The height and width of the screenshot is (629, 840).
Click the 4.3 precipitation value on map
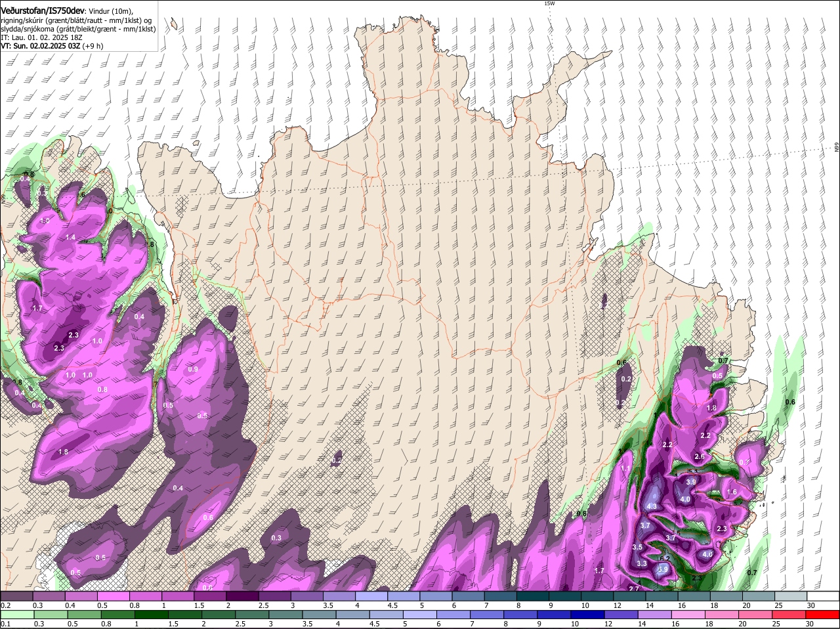click(652, 506)
